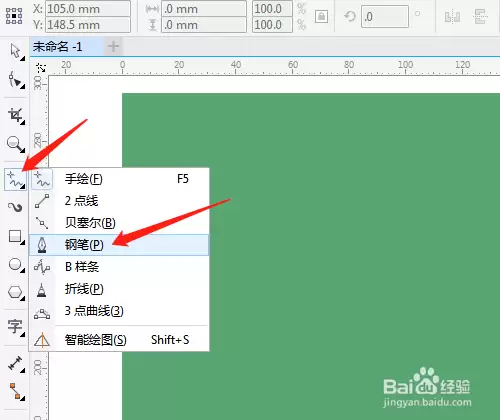500x420 pixels.
Task: Expand the Freehand tool flyout arrow
Action: click(23, 187)
